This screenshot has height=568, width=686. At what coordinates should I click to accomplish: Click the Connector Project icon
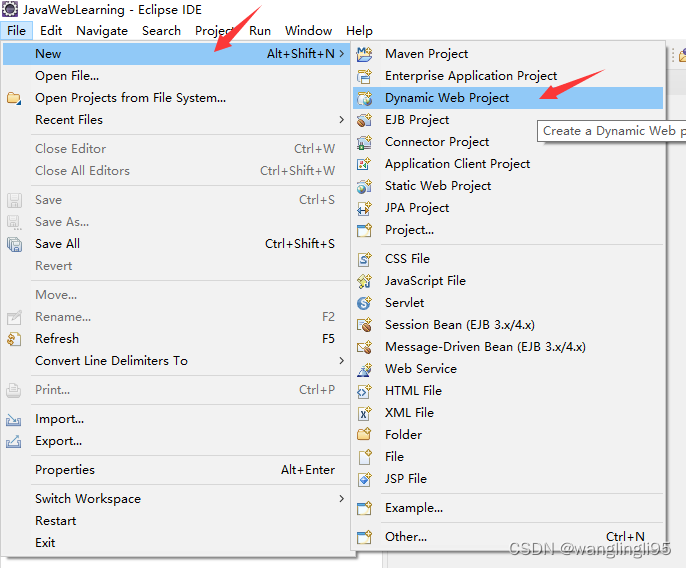364,142
